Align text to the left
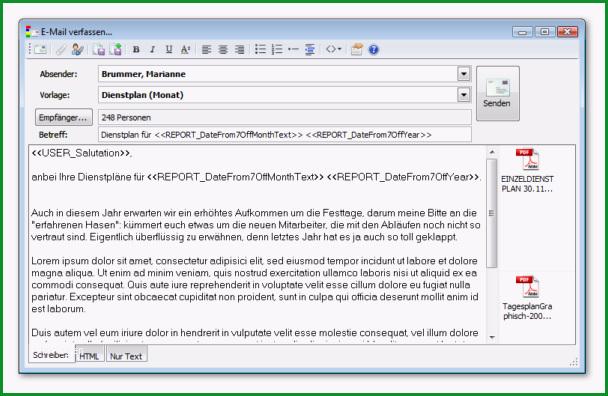 pyautogui.click(x=206, y=50)
